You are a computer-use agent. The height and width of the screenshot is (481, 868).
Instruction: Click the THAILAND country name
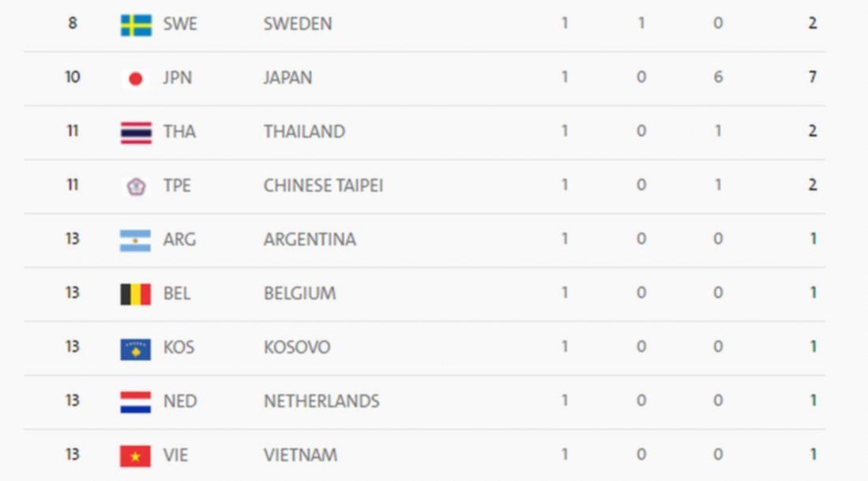[304, 132]
